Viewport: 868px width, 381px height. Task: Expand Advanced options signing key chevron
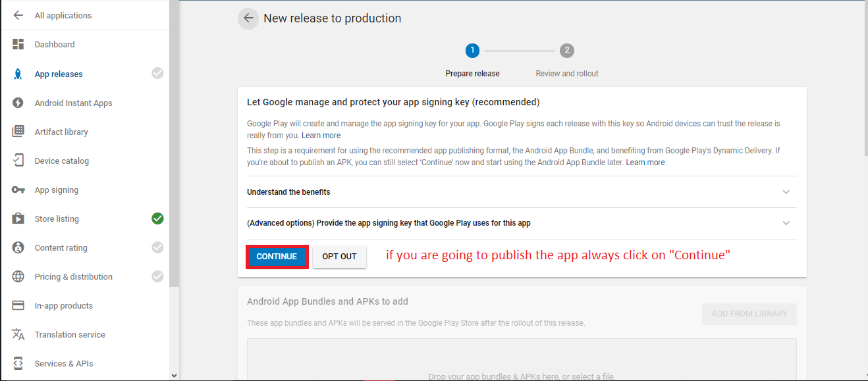click(x=786, y=223)
